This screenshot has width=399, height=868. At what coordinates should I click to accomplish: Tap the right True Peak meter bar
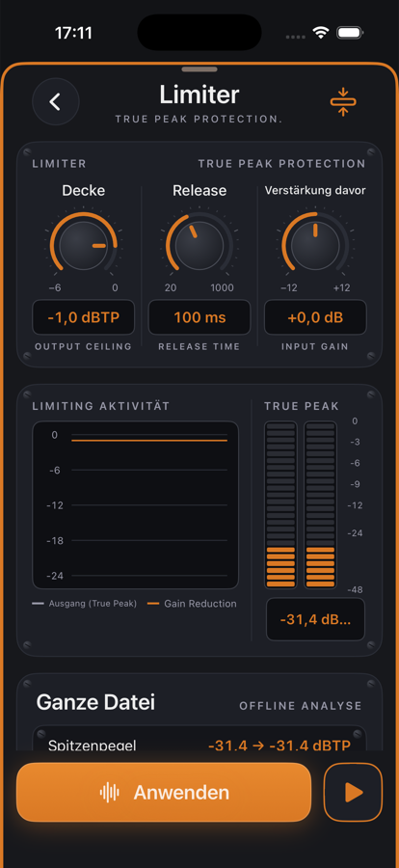(320, 504)
